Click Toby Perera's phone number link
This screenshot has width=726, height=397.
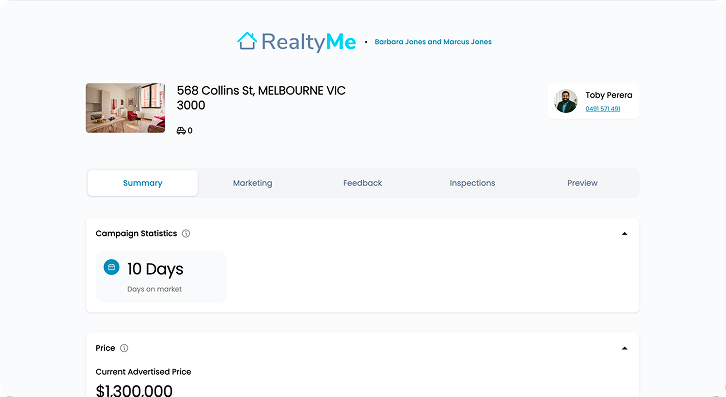click(x=603, y=109)
